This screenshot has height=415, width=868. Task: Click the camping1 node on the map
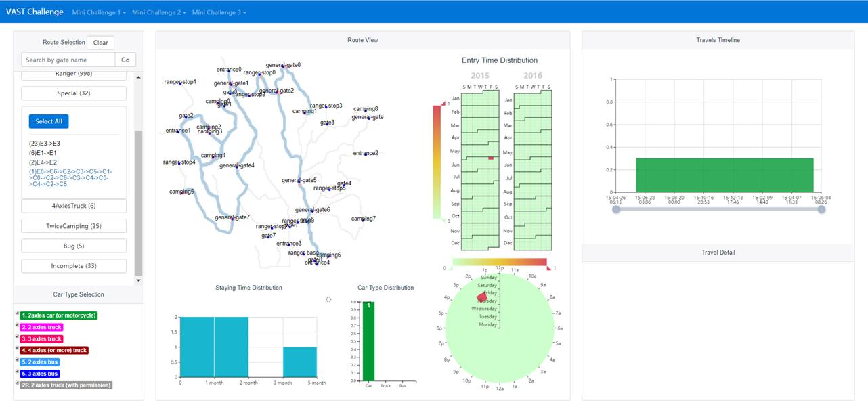[305, 112]
